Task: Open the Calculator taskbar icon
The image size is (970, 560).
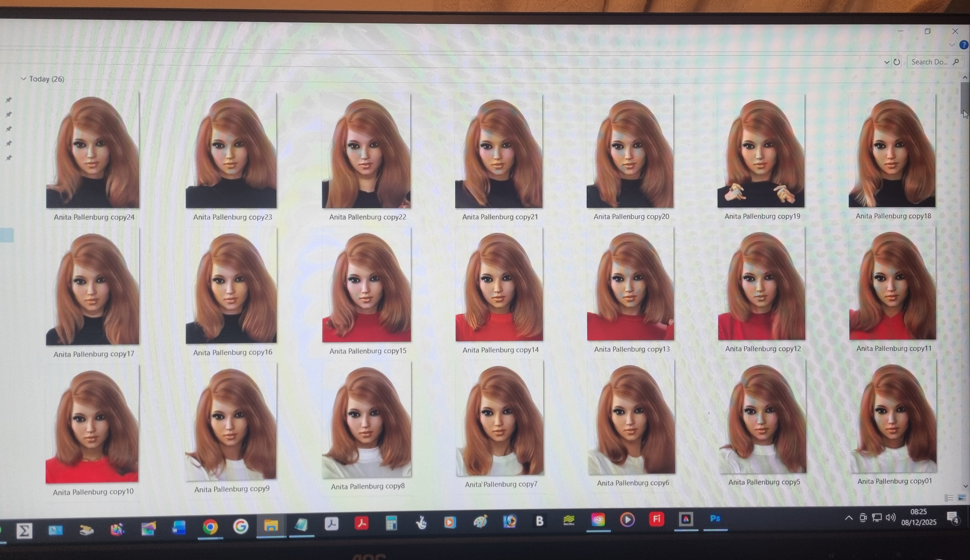Action: click(391, 523)
